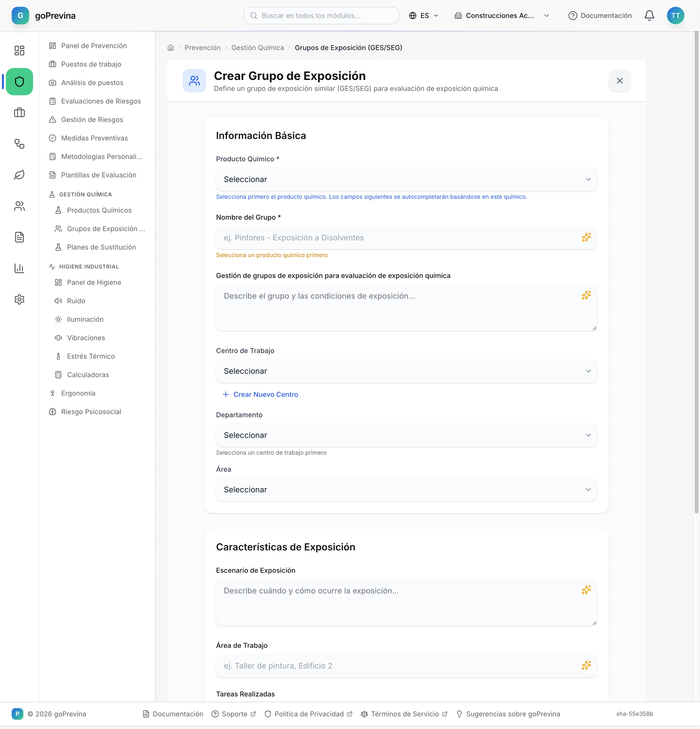The height and width of the screenshot is (729, 700).
Task: Open the TT user avatar menu
Action: (675, 16)
